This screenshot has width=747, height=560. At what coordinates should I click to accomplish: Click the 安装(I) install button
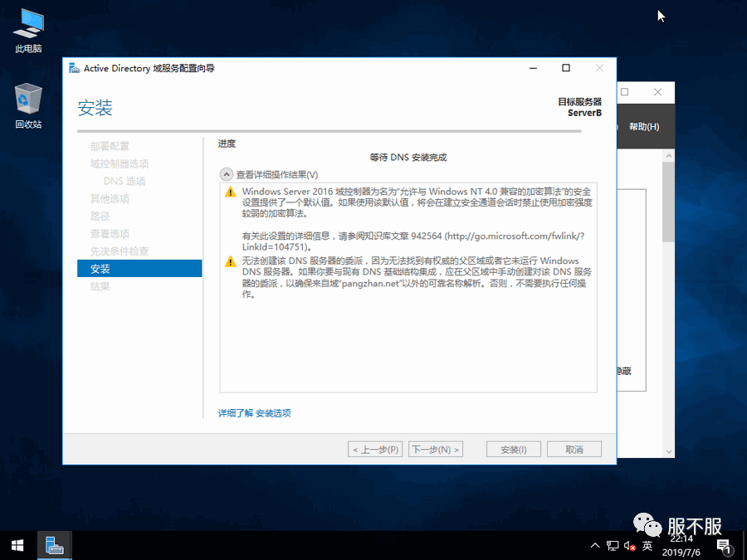click(x=514, y=450)
